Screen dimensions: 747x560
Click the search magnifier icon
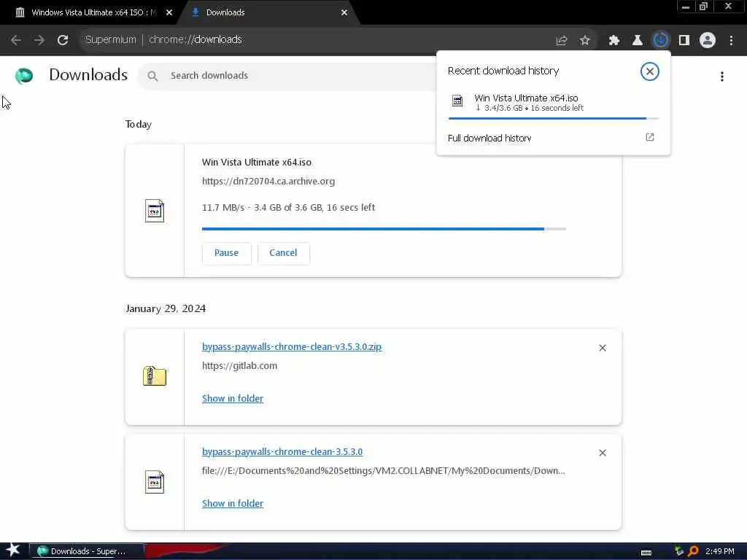click(x=152, y=76)
